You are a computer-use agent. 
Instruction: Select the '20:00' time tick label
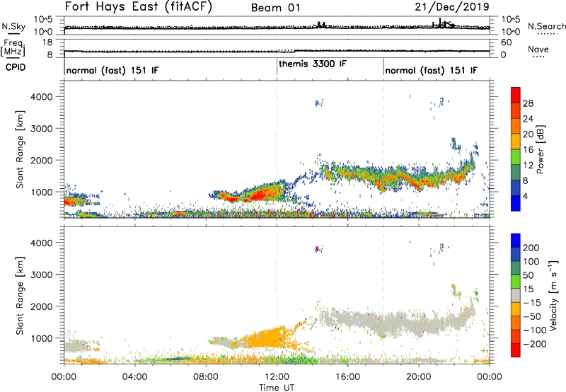tap(418, 377)
